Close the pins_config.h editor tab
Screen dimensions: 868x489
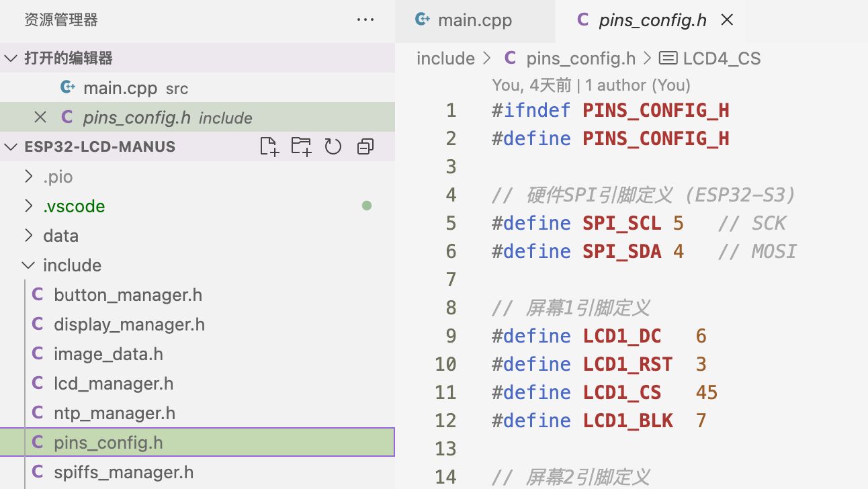(x=726, y=20)
